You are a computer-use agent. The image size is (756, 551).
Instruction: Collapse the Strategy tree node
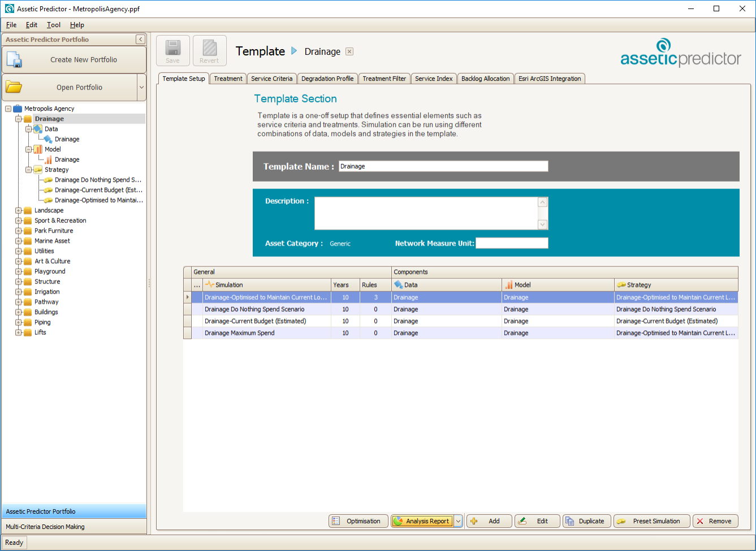[29, 170]
